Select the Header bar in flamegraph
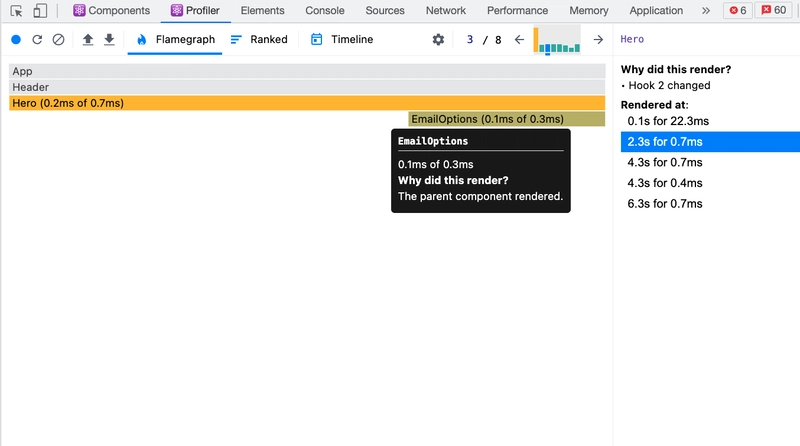This screenshot has height=446, width=800. click(x=307, y=87)
